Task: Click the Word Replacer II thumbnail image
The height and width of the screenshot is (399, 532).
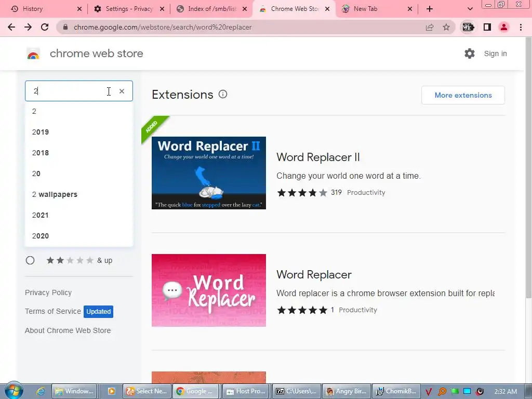Action: [x=209, y=173]
